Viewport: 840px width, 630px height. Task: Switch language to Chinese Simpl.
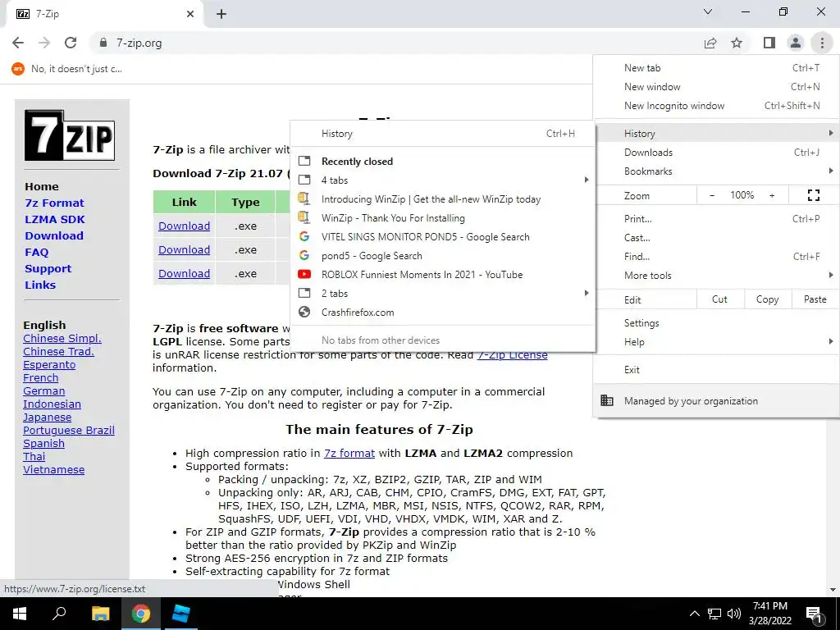click(62, 339)
